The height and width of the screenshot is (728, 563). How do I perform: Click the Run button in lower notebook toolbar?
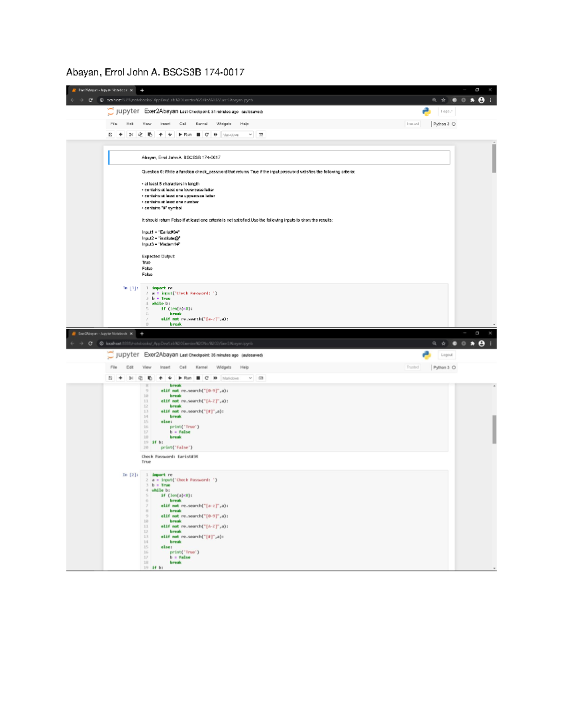point(185,378)
